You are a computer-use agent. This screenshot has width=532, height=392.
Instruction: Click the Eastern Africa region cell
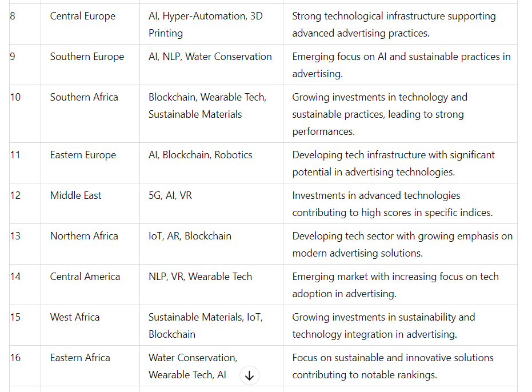tap(90, 366)
